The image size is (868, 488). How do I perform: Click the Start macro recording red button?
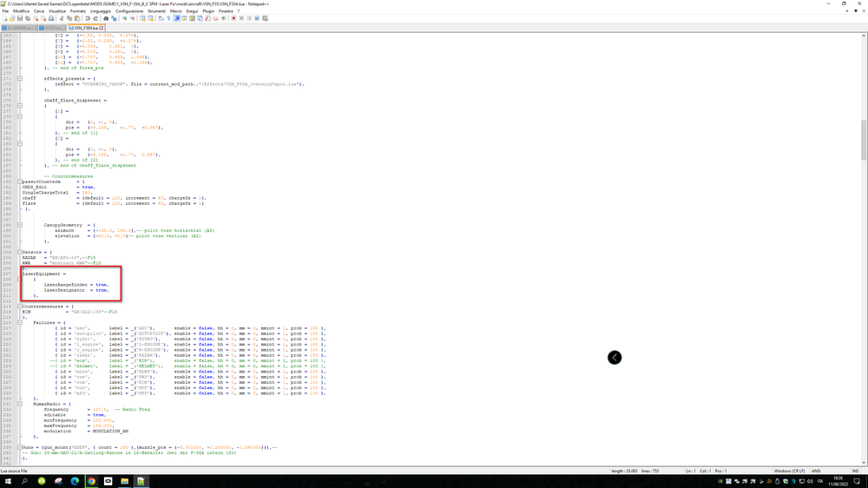tap(233, 18)
